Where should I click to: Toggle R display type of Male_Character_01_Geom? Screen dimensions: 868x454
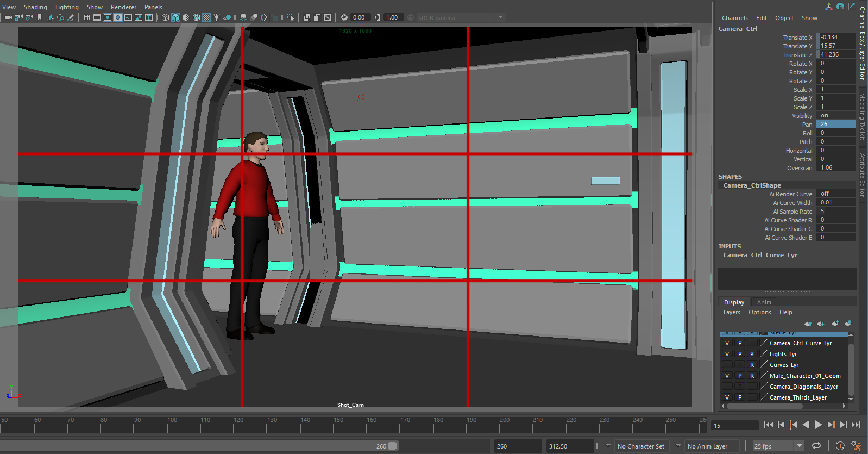point(752,376)
